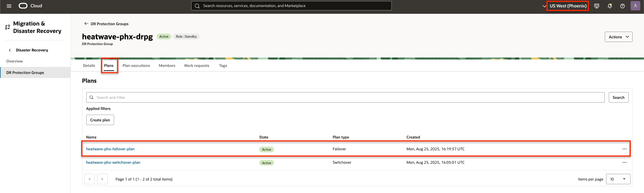Click the Page 1 of 1 pagination text
The width and height of the screenshot is (644, 193).
point(144,179)
